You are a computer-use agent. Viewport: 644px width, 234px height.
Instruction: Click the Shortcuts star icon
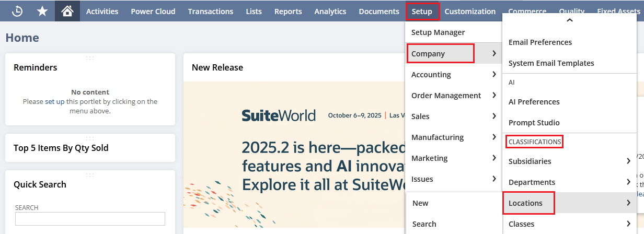42,11
